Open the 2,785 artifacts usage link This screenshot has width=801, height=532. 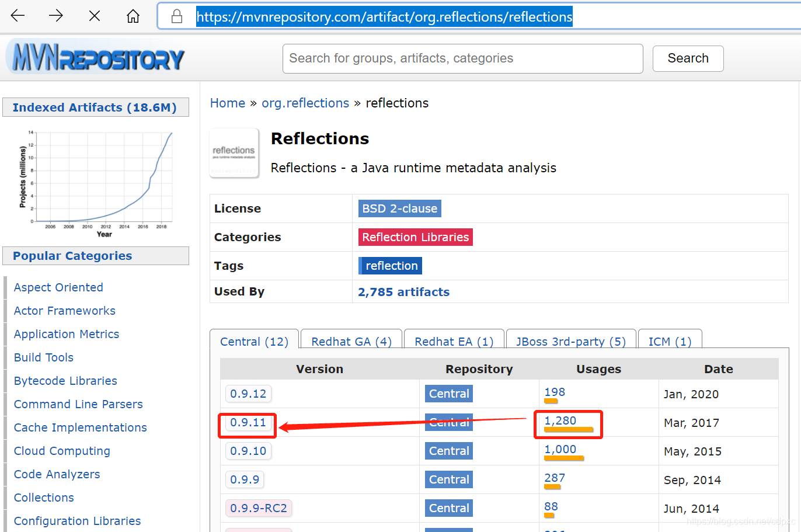(x=403, y=292)
